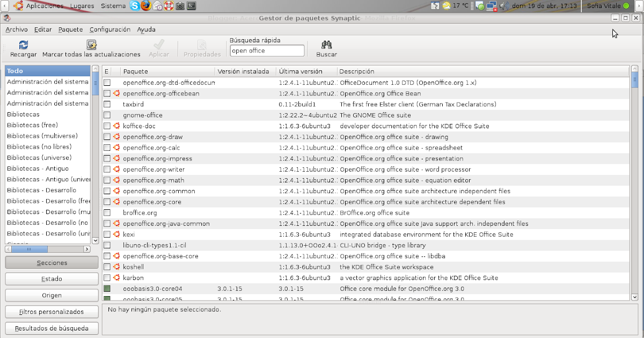The image size is (644, 338).
Task: Open the mail client panel launcher
Action: pyautogui.click(x=158, y=6)
